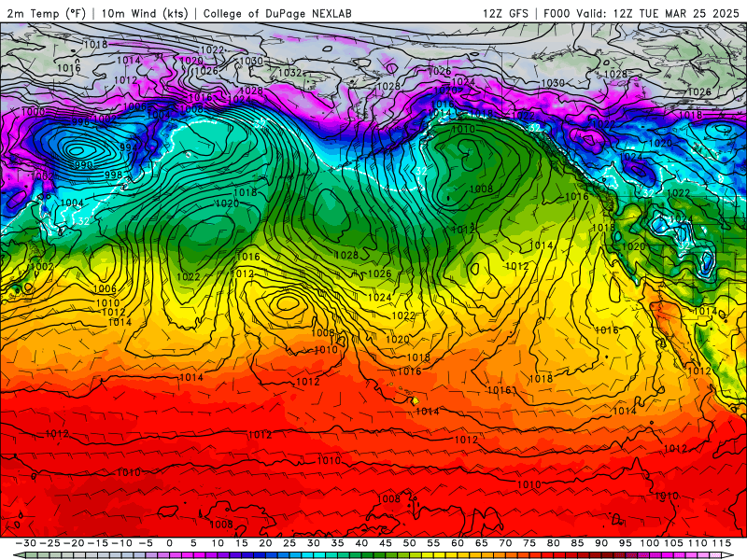Click the -25 value on temperature legend

(x=50, y=543)
